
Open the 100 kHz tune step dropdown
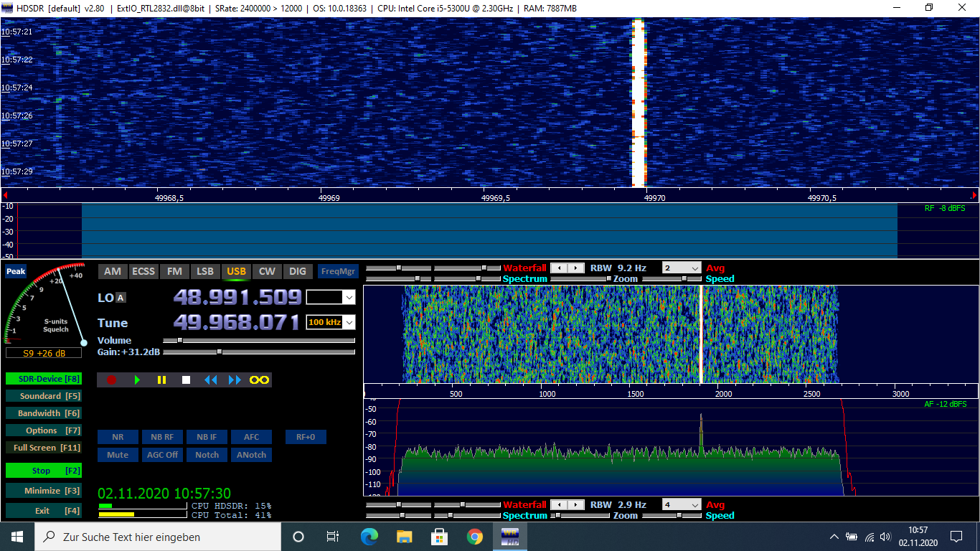coord(349,322)
